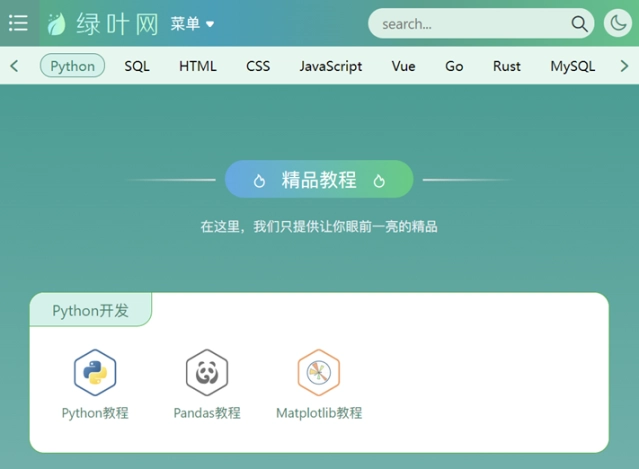Click the Python开发 section label
Viewport: 639px width, 469px height.
(90, 310)
